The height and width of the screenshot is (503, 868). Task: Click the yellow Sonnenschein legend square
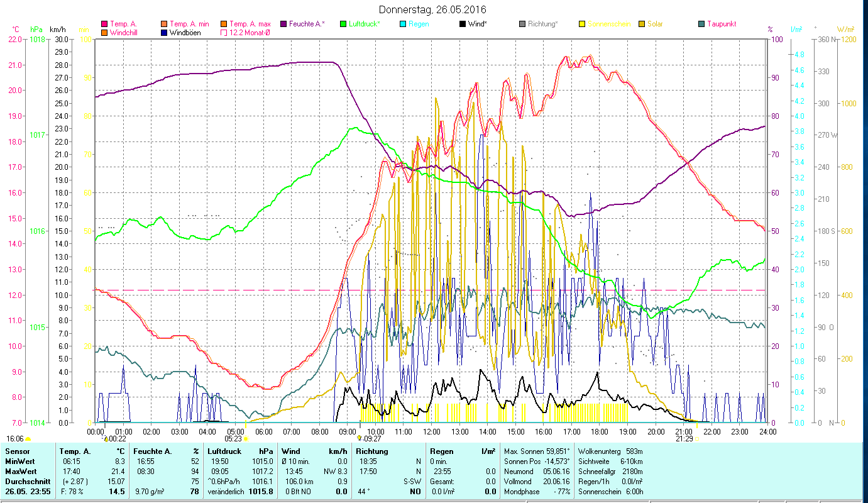(581, 24)
